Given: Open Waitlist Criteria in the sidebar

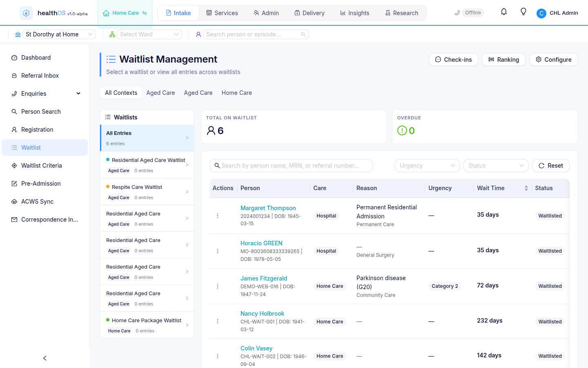Looking at the screenshot, I should click(45, 166).
